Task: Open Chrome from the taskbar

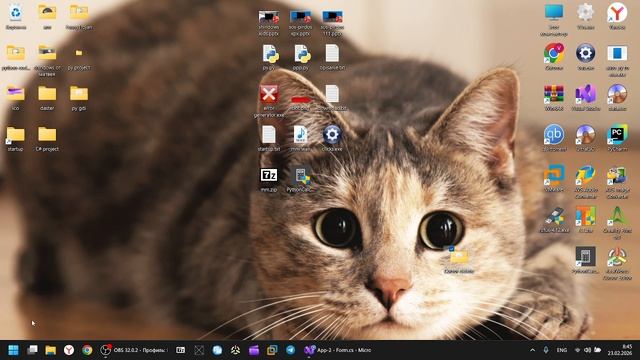Action: [87, 350]
